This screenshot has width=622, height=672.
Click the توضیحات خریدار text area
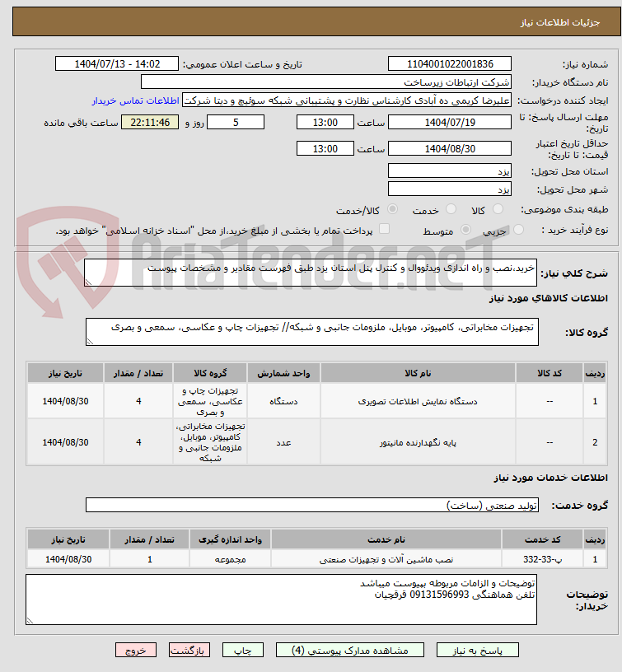point(281,600)
